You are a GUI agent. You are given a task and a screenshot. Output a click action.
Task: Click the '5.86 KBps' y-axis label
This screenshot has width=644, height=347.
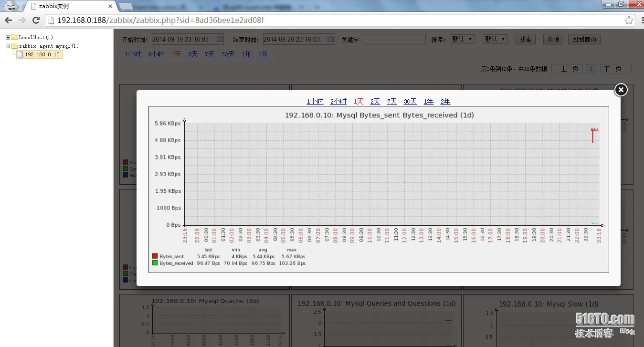(x=168, y=124)
